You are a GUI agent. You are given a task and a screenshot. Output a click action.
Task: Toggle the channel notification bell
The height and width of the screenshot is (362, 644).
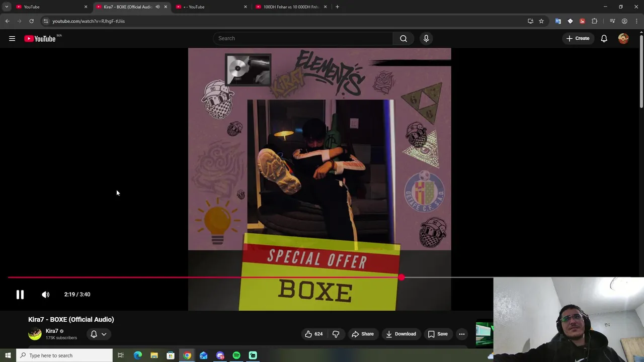pos(94,334)
